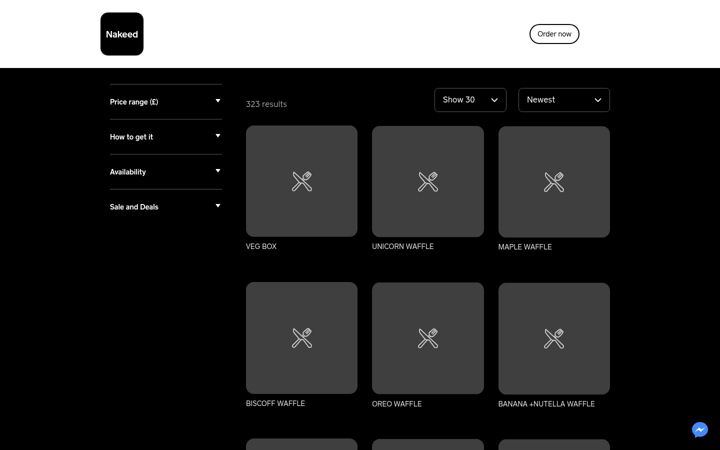Open the MAPLE WAFFLE product image
The width and height of the screenshot is (720, 450).
tap(554, 182)
